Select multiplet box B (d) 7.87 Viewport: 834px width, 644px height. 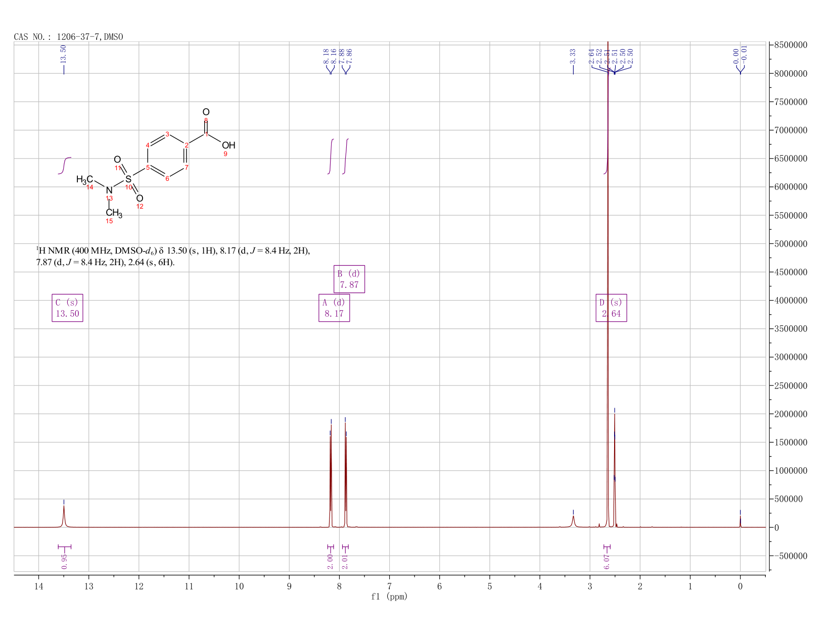[x=349, y=279]
